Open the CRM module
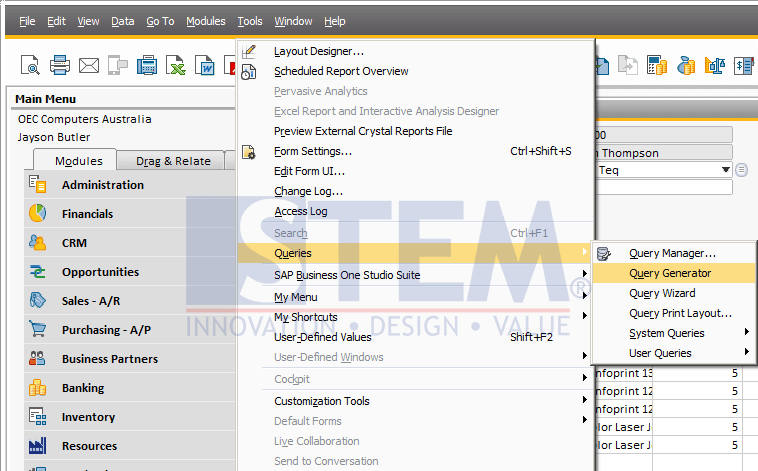 pyautogui.click(x=130, y=243)
